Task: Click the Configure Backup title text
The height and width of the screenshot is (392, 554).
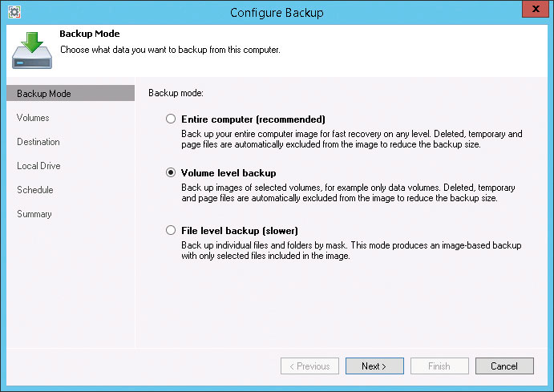Action: (277, 13)
